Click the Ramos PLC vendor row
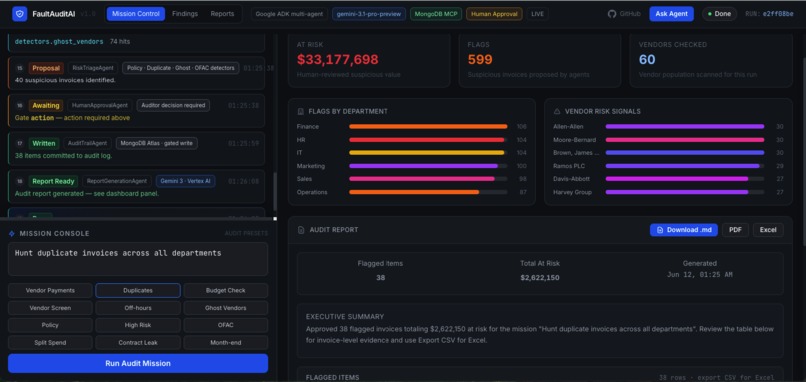 pos(668,166)
